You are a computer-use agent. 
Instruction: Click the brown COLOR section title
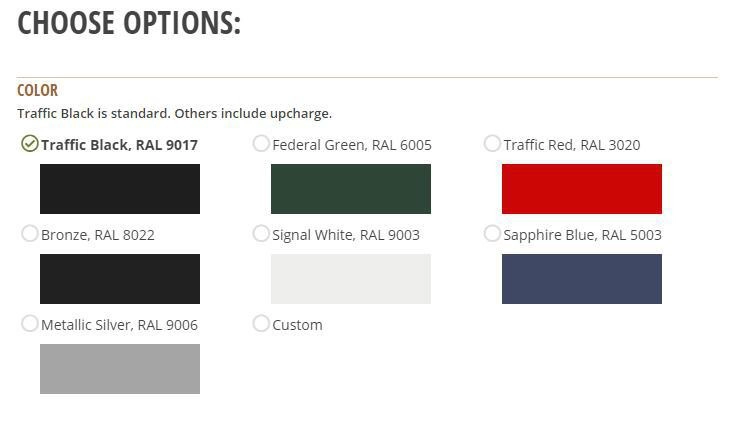click(x=38, y=90)
